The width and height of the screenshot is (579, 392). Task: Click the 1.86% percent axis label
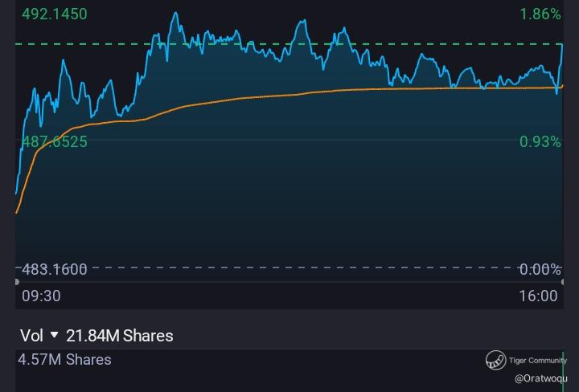pos(540,14)
